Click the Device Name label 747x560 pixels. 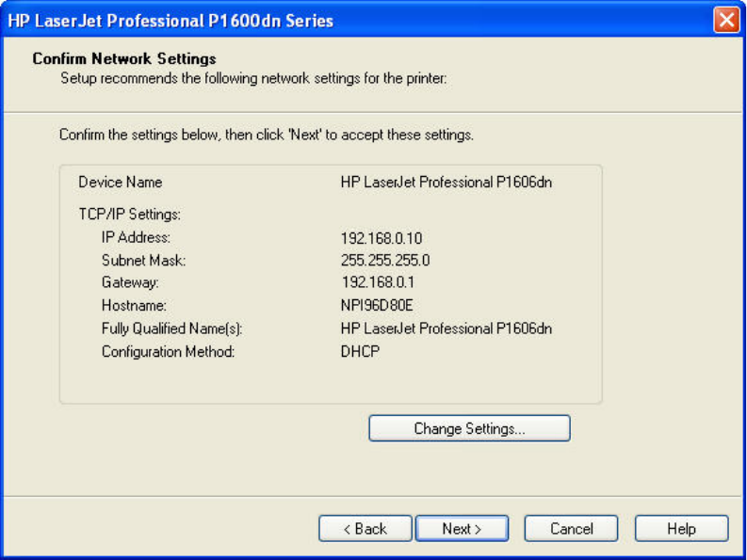[x=120, y=182]
